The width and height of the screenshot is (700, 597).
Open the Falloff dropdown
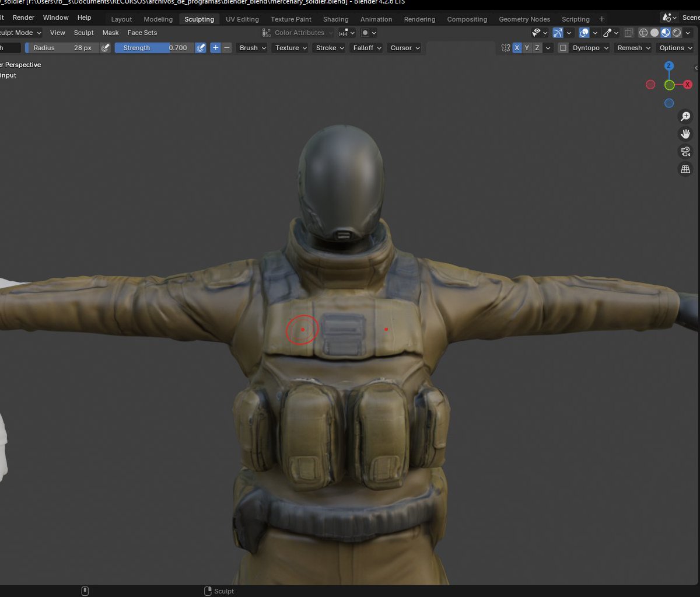367,48
